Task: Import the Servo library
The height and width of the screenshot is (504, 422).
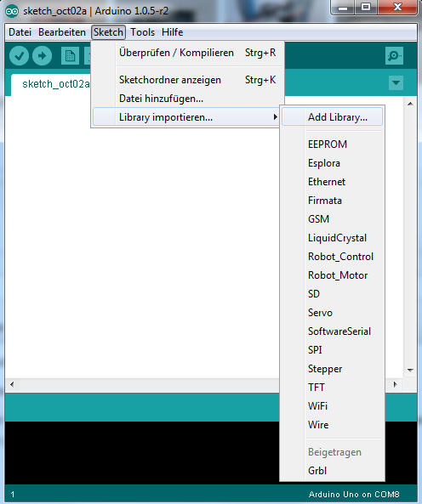Action: pos(333,313)
